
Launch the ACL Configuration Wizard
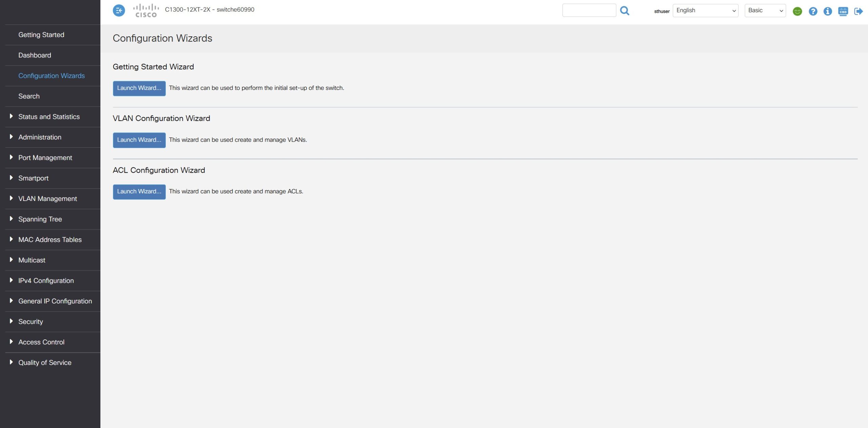pyautogui.click(x=139, y=191)
